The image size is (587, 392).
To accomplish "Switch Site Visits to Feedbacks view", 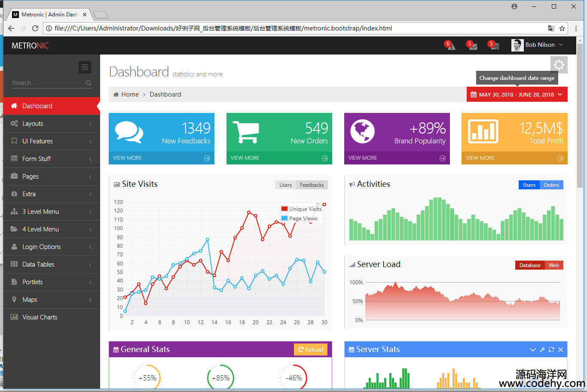I will pyautogui.click(x=312, y=185).
